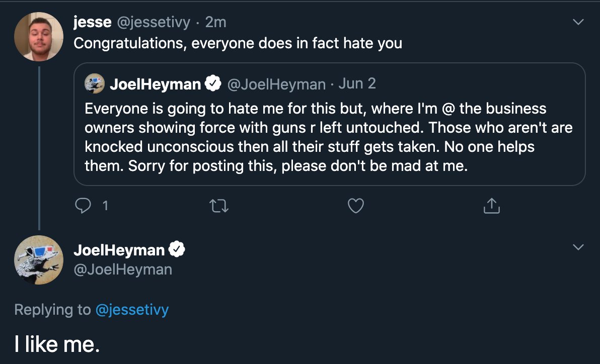
Task: Click the small avatar in the quoted tweet
Action: coord(95,84)
